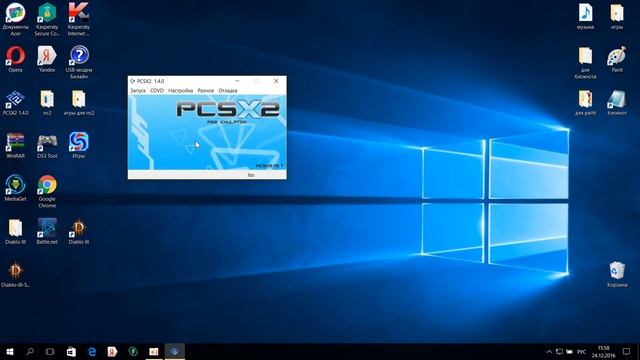Open the Windows Start menu
Screen dimensions: 640x360
pyautogui.click(x=10, y=352)
